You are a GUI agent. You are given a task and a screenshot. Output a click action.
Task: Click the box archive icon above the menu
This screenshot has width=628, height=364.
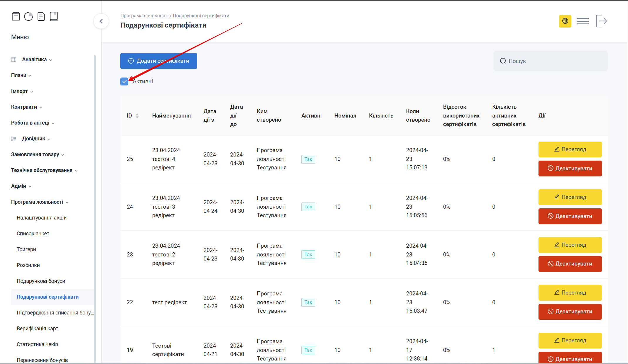pos(16,16)
